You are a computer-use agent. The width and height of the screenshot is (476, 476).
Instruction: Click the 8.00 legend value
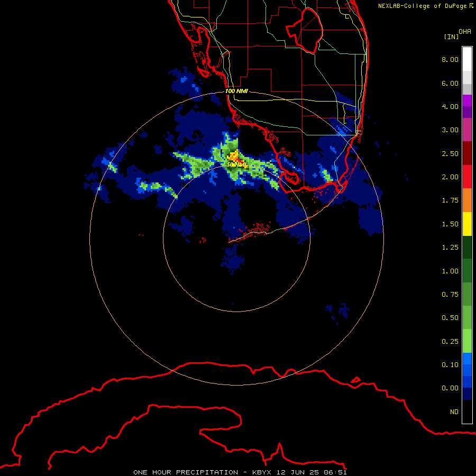(450, 59)
